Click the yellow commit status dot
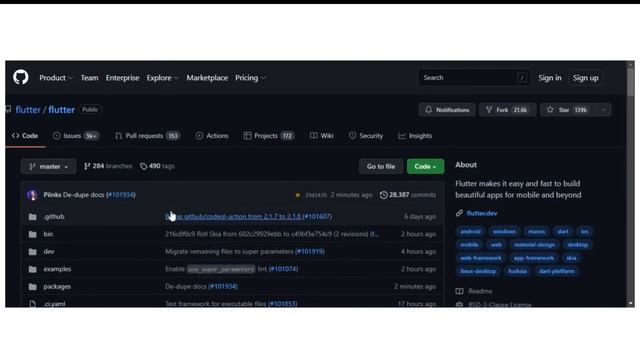Screen dimensions: 640x360 coord(298,195)
